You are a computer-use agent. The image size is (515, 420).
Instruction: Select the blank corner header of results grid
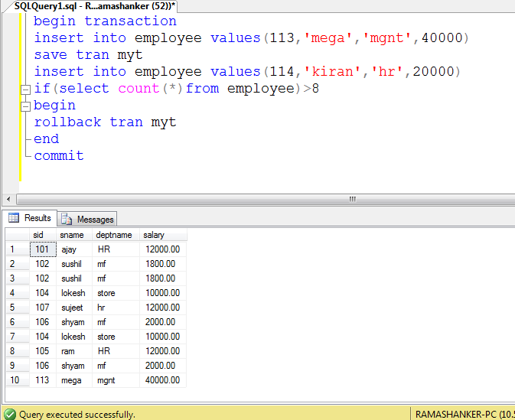18,235
